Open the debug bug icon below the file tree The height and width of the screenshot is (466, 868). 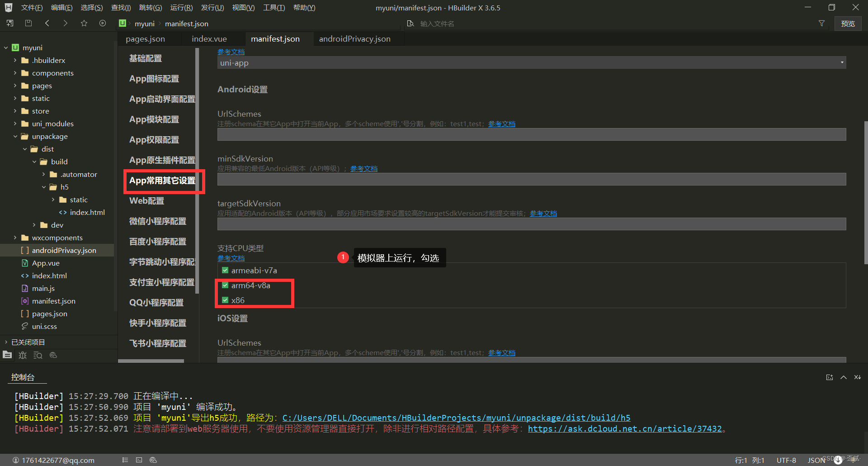point(23,355)
